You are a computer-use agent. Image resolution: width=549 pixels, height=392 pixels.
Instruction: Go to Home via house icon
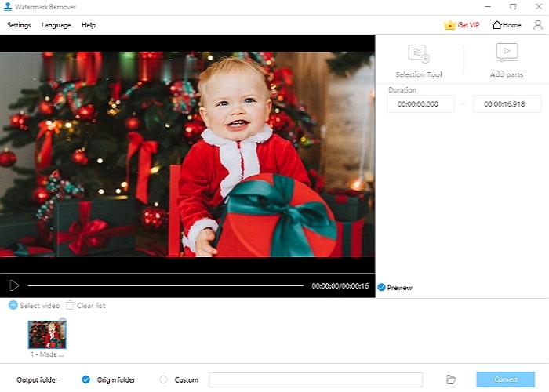click(496, 25)
